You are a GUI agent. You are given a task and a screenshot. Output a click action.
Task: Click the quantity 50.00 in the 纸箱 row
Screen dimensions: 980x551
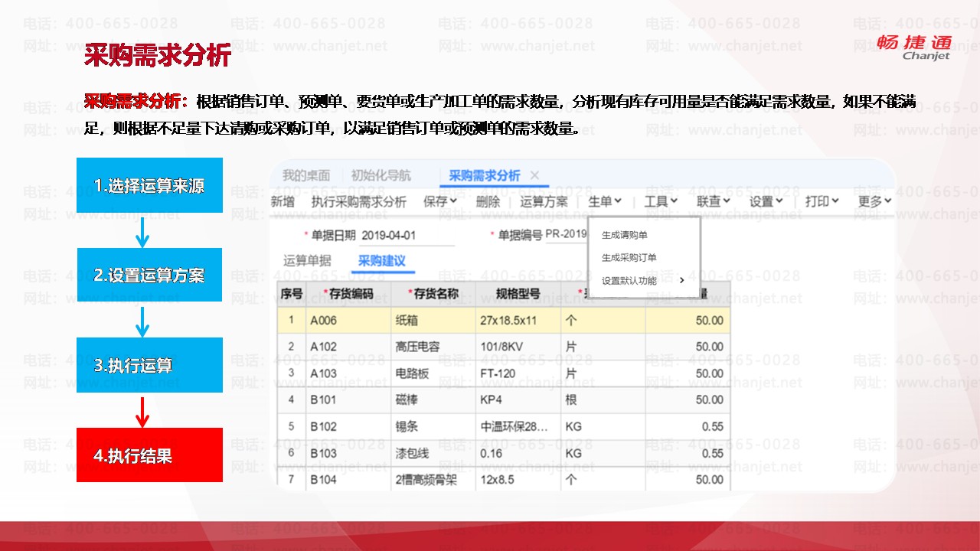click(x=688, y=320)
